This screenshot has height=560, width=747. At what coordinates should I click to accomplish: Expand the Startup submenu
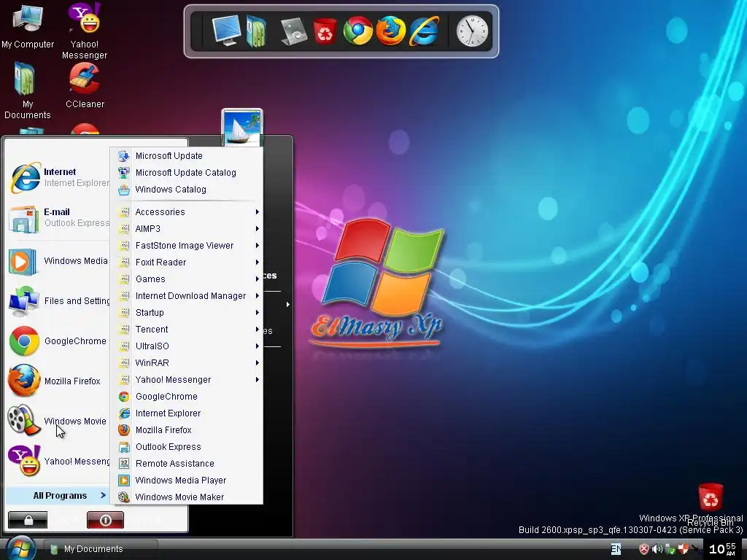(187, 312)
